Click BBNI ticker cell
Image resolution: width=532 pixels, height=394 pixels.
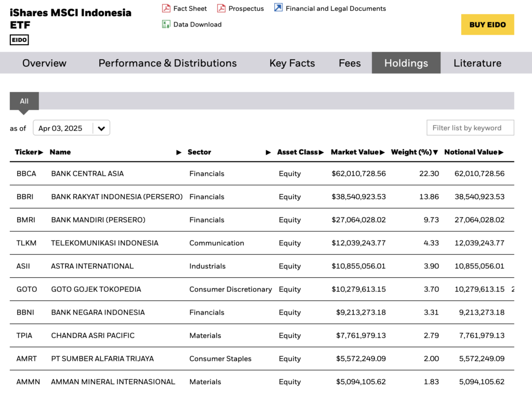(x=25, y=313)
